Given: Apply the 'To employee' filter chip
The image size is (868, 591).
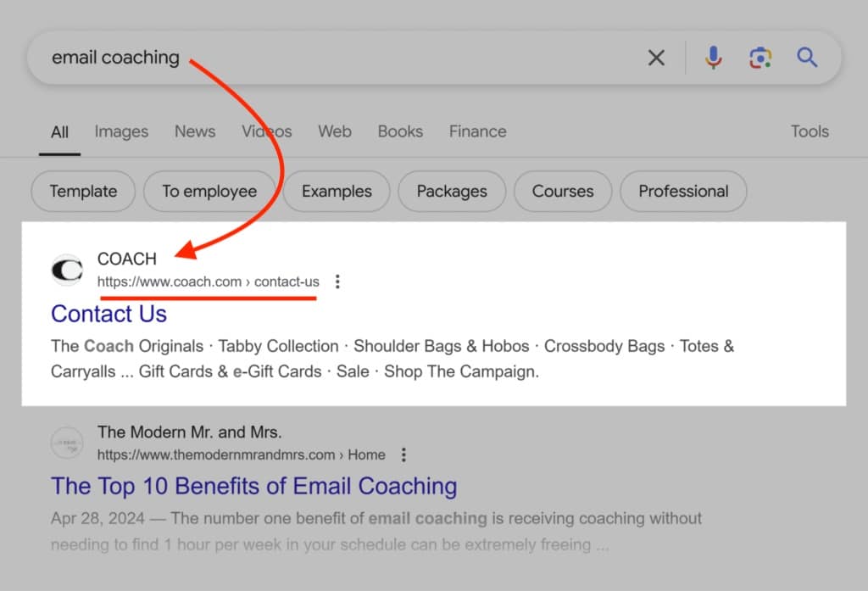Looking at the screenshot, I should pyautogui.click(x=209, y=191).
